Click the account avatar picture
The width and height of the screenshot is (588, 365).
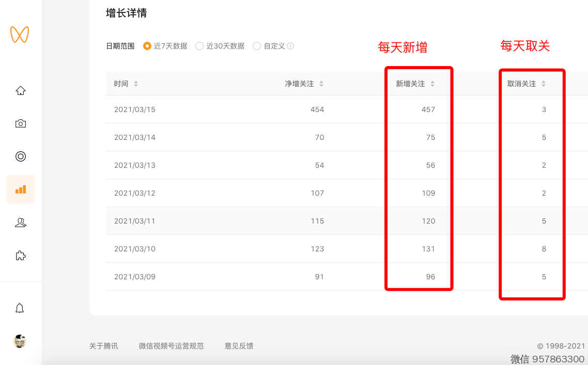(20, 341)
